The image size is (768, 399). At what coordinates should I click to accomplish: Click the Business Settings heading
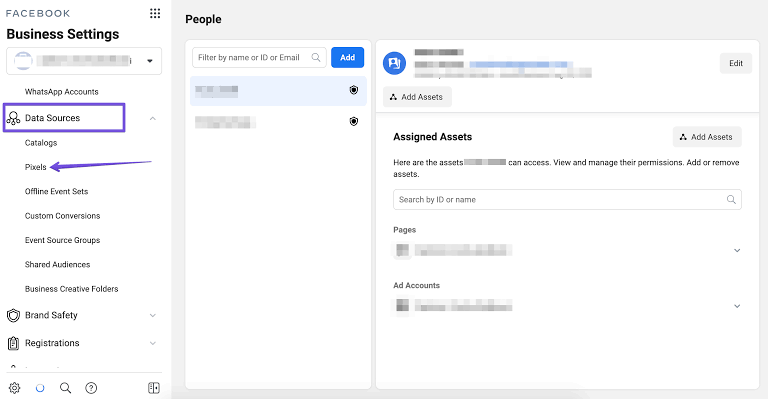[63, 34]
